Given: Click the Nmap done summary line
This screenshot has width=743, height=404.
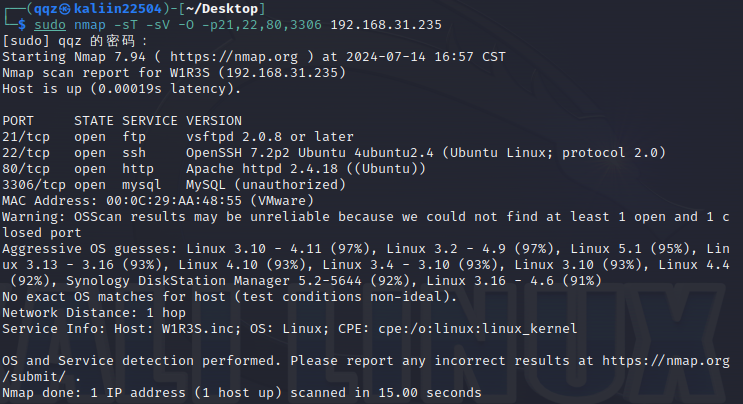Looking at the screenshot, I should click(x=241, y=393).
